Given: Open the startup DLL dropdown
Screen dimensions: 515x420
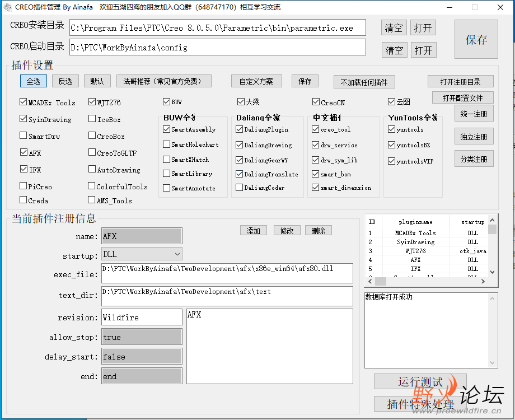Looking at the screenshot, I should 177,254.
